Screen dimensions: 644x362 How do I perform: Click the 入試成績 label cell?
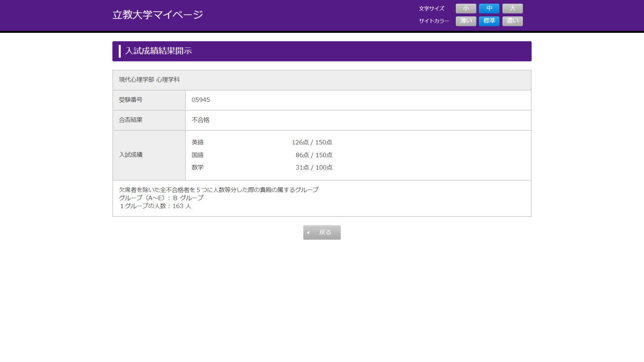point(131,155)
